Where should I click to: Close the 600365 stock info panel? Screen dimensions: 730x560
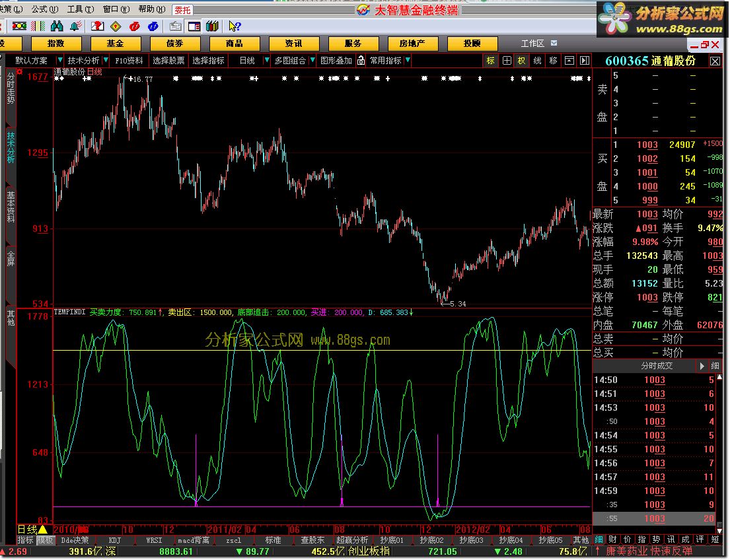pyautogui.click(x=715, y=61)
